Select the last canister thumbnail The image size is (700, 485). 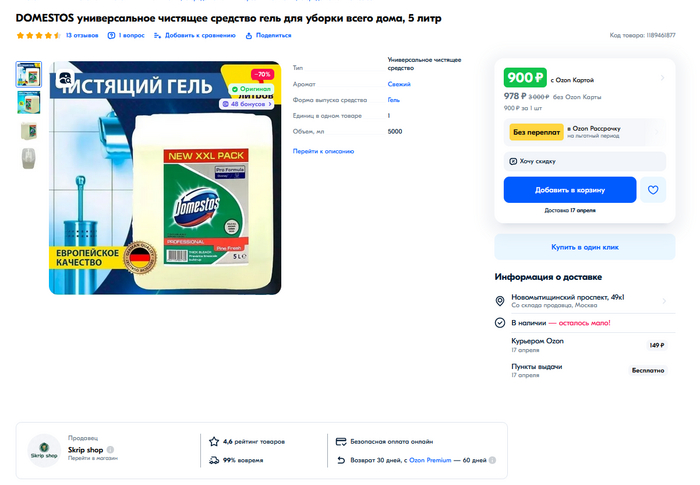pos(29,159)
